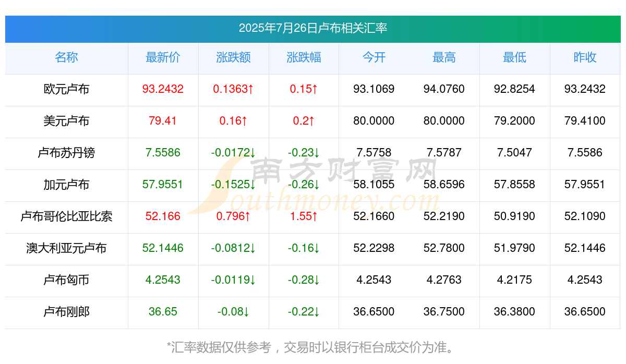Click lowest price 79.2000
This screenshot has width=626, height=364.
tap(514, 121)
